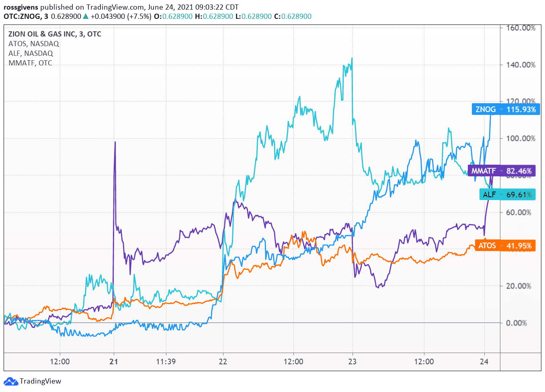Click the 23 date label on time axis
Screen dimensions: 545x392
pos(352,361)
